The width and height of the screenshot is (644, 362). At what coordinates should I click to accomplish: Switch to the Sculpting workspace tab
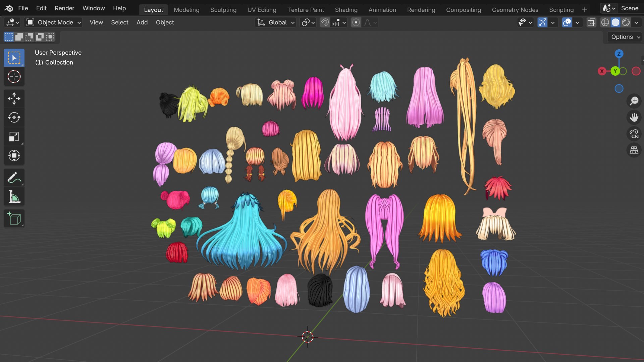223,10
